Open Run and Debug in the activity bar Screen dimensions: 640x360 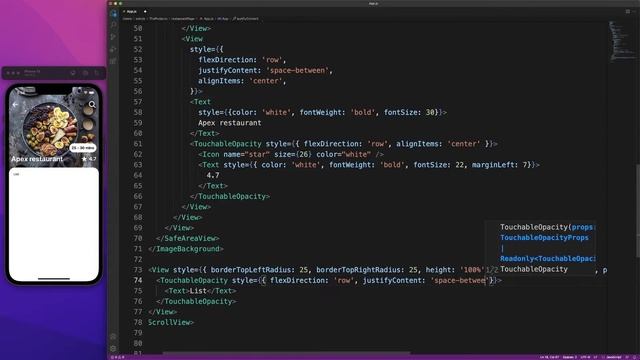tap(113, 49)
